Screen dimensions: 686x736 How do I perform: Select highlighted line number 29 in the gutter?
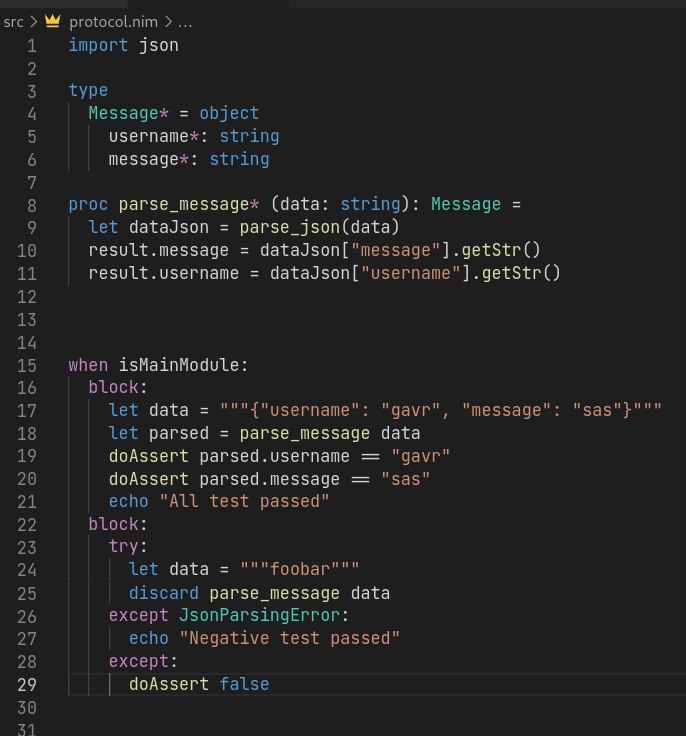(x=27, y=684)
